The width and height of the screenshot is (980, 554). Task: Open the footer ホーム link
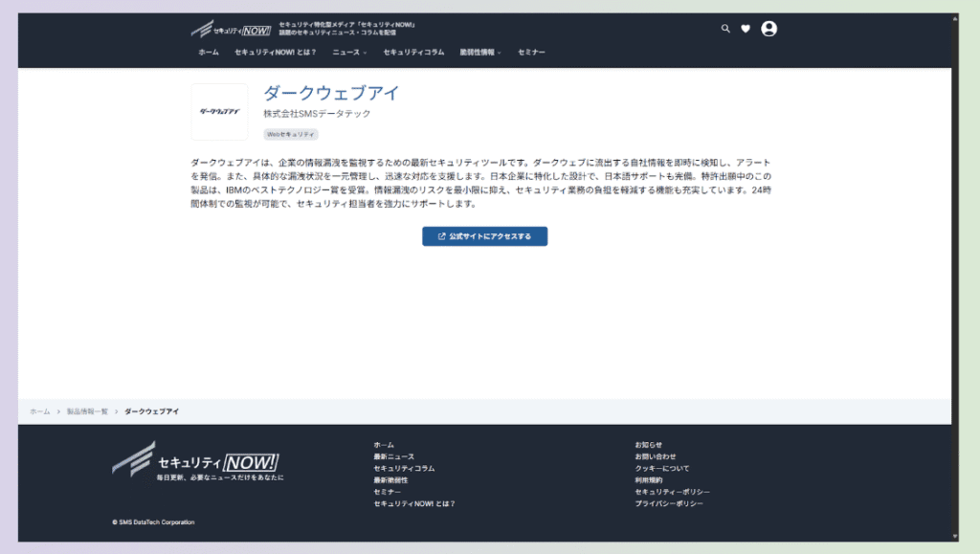coord(384,445)
